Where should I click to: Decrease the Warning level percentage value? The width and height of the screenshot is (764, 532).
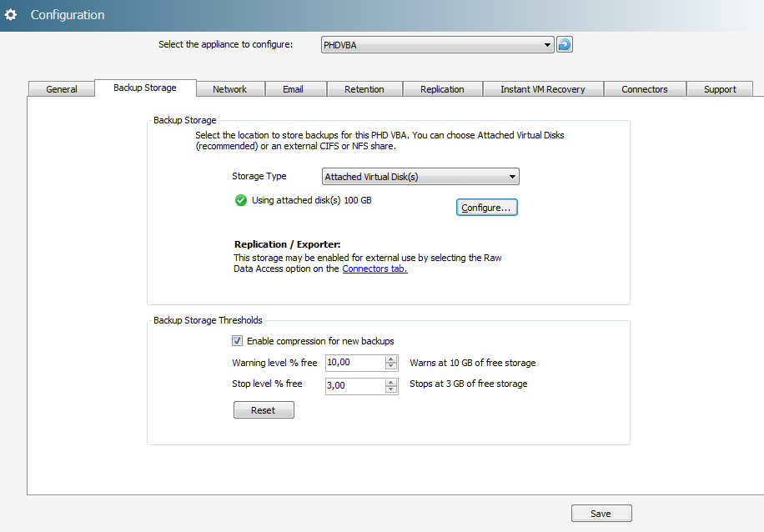pyautogui.click(x=391, y=366)
